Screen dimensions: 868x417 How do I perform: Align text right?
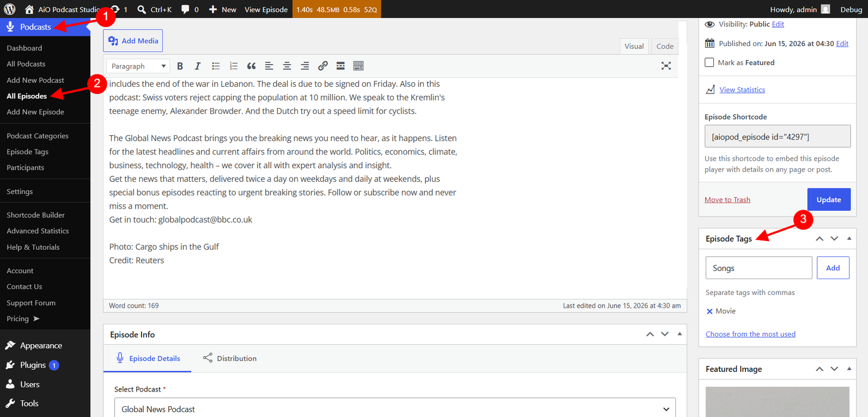point(305,66)
